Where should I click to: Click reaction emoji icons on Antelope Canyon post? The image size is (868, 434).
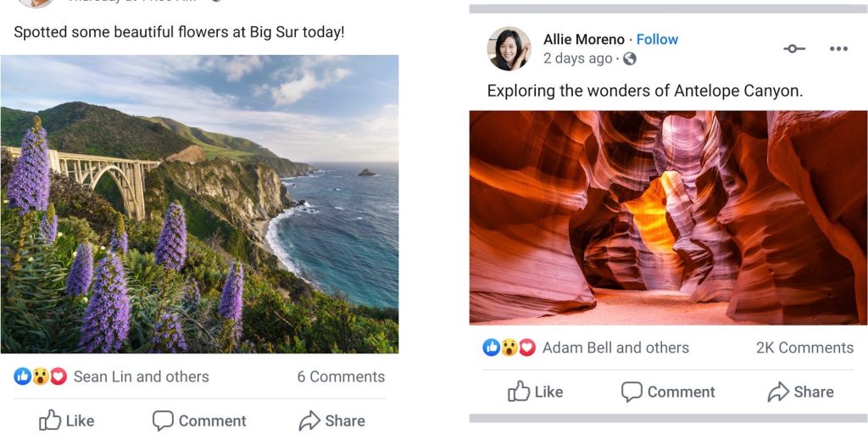(509, 348)
